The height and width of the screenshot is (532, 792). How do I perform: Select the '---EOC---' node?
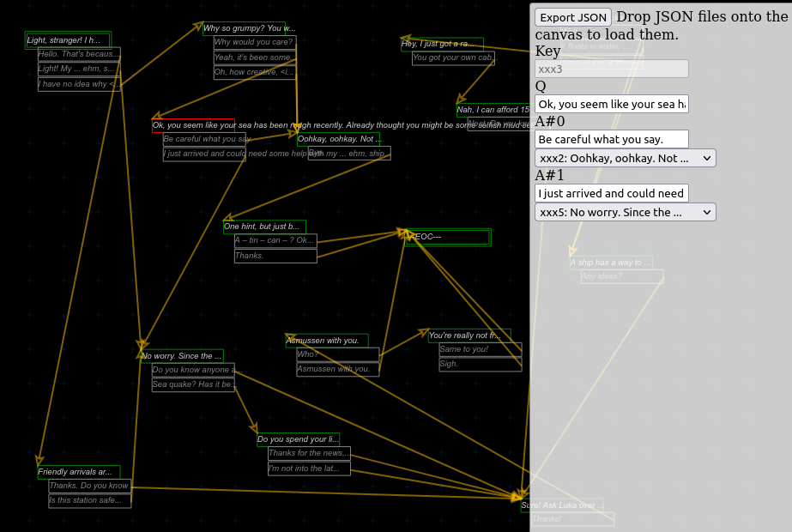click(x=448, y=237)
